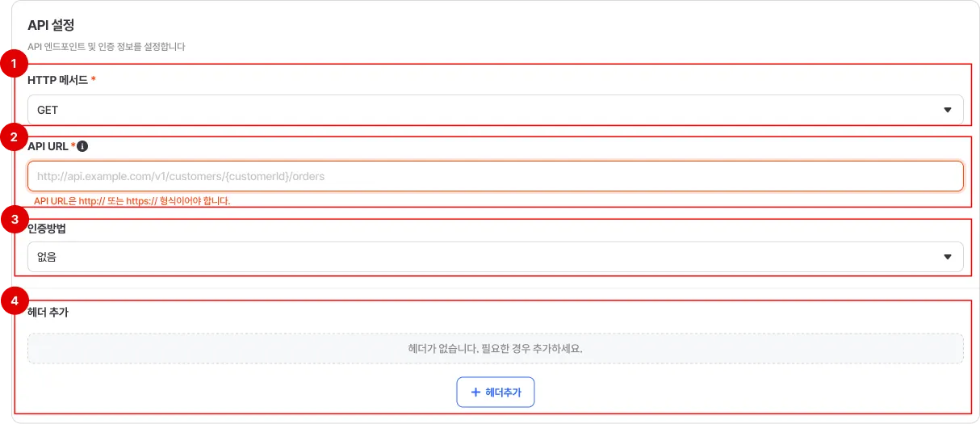Click the API 엔드포인트 description subtitle
The height and width of the screenshot is (424, 980).
click(107, 47)
